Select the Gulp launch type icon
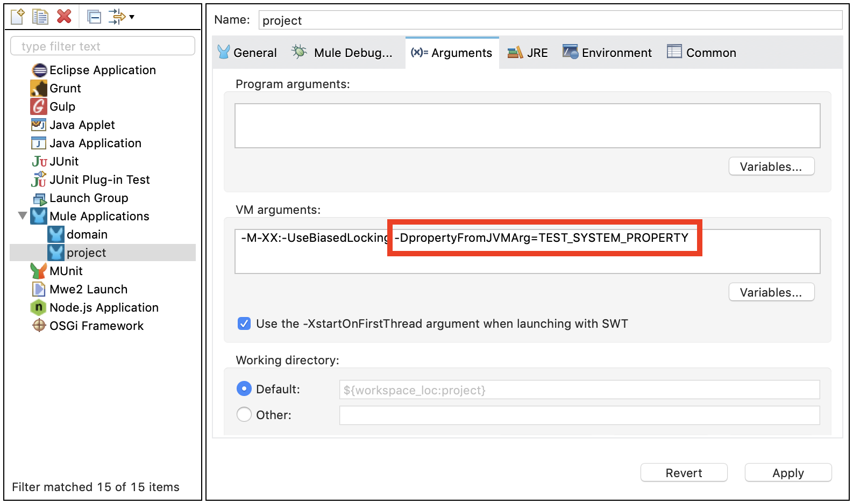The image size is (853, 504). (39, 106)
